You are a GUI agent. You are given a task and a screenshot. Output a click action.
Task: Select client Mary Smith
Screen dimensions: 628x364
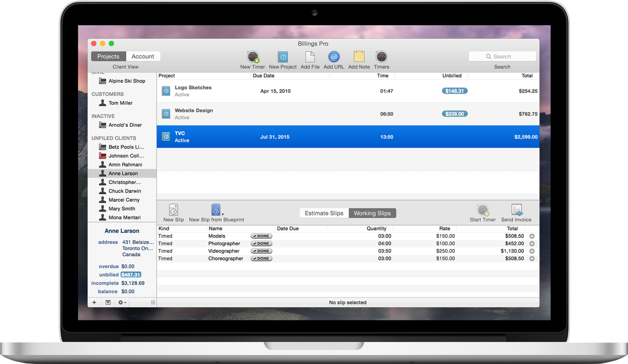(122, 209)
